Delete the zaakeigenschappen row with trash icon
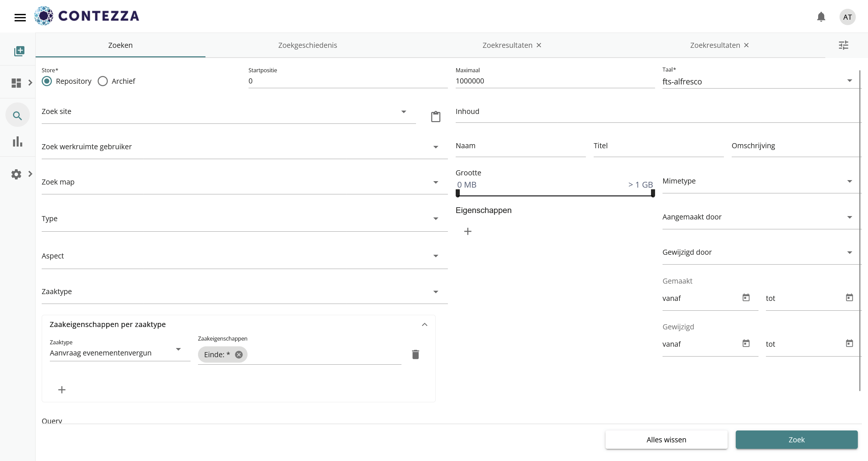This screenshot has height=461, width=868. 415,354
